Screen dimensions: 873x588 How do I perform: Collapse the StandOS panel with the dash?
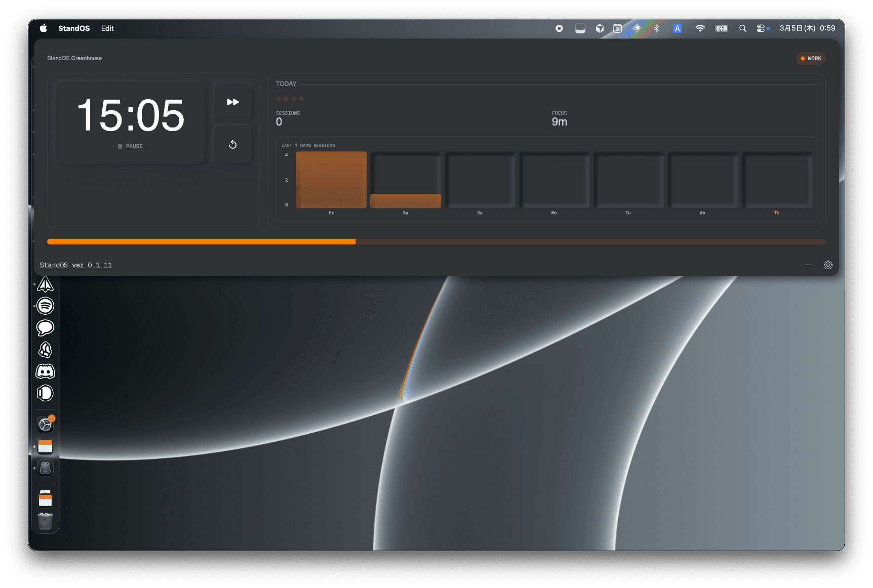808,265
